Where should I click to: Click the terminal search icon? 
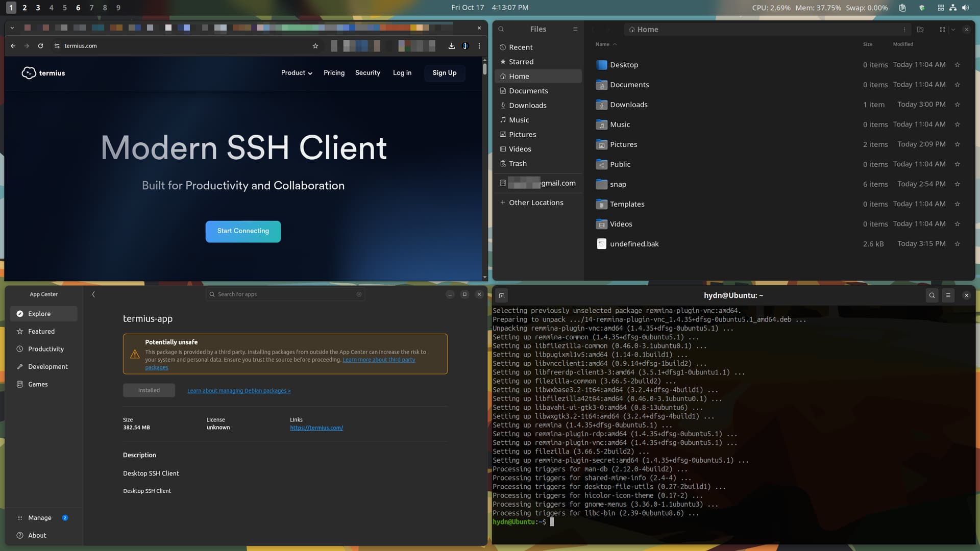932,295
